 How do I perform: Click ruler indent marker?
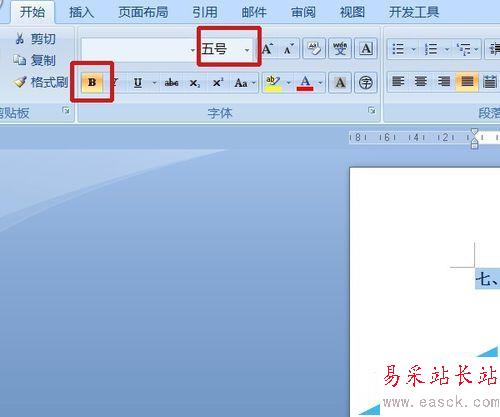tap(474, 138)
